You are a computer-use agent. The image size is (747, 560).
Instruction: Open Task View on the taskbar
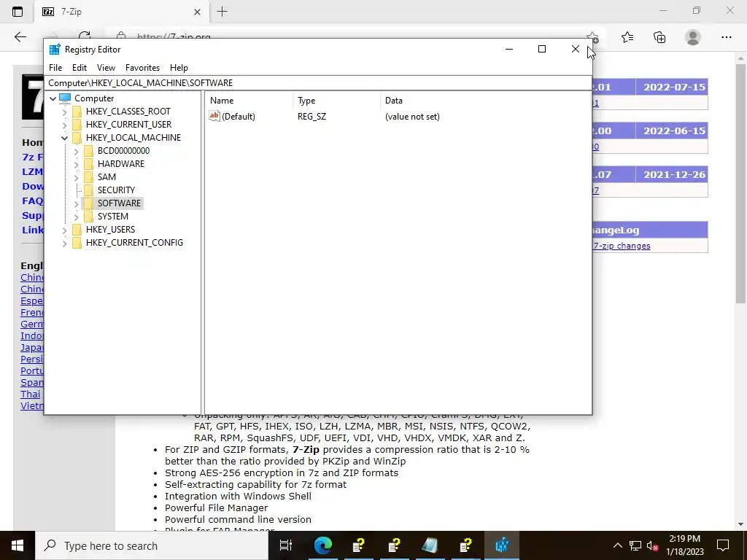point(286,545)
